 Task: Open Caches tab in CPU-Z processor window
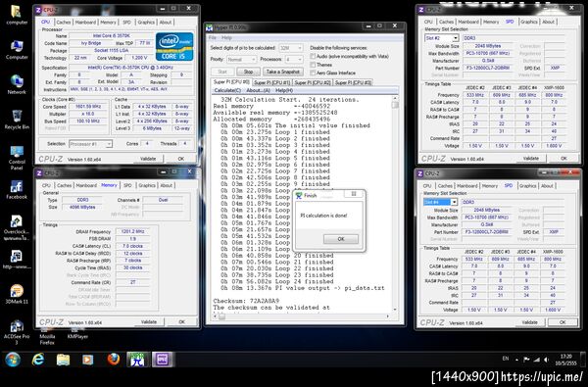point(64,23)
